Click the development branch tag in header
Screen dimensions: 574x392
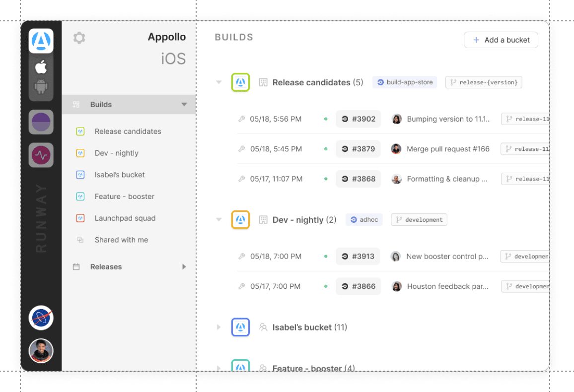419,220
